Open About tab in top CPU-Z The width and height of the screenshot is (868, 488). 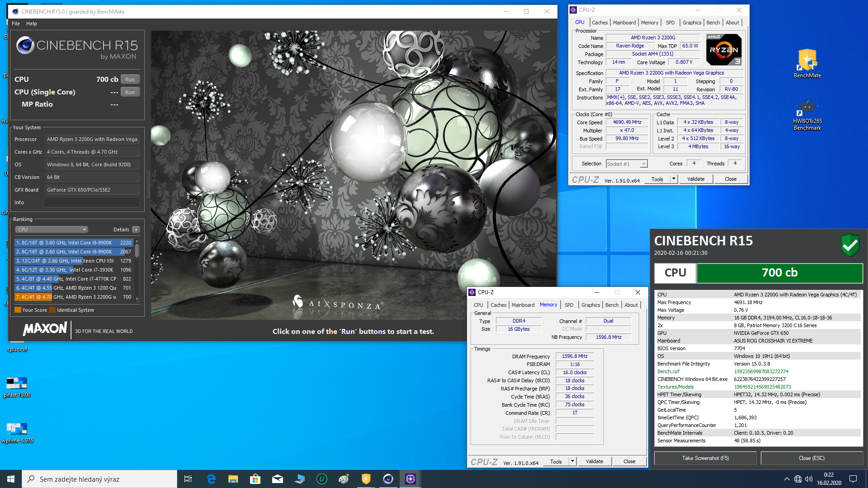[732, 23]
